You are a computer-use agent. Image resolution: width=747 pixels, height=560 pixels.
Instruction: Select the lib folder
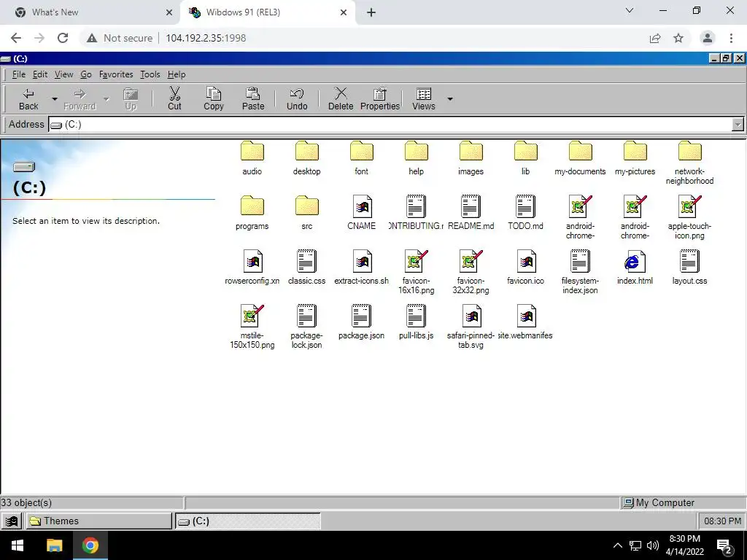[525, 158]
